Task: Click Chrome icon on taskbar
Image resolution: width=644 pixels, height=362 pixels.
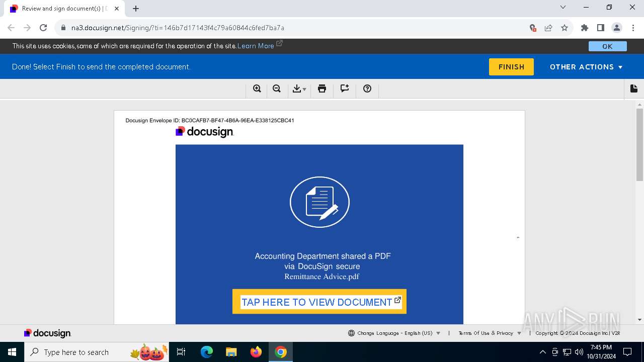Action: pyautogui.click(x=281, y=352)
